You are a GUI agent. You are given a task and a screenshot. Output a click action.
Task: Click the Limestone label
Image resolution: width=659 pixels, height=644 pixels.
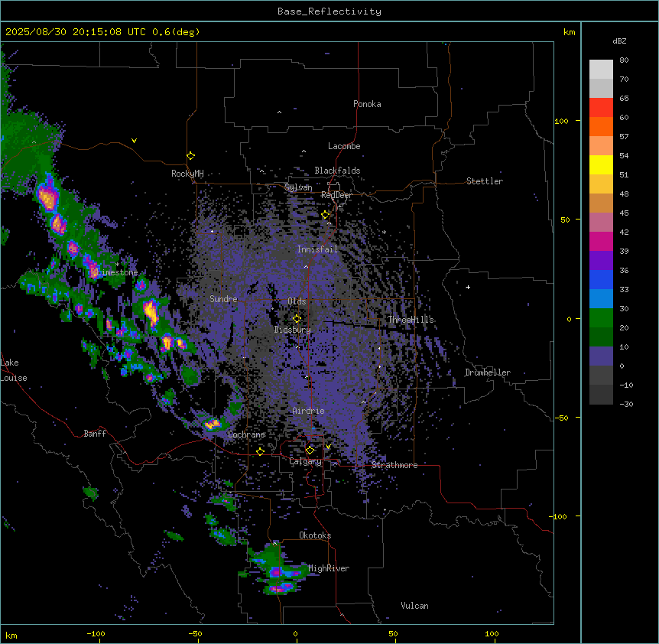(117, 272)
